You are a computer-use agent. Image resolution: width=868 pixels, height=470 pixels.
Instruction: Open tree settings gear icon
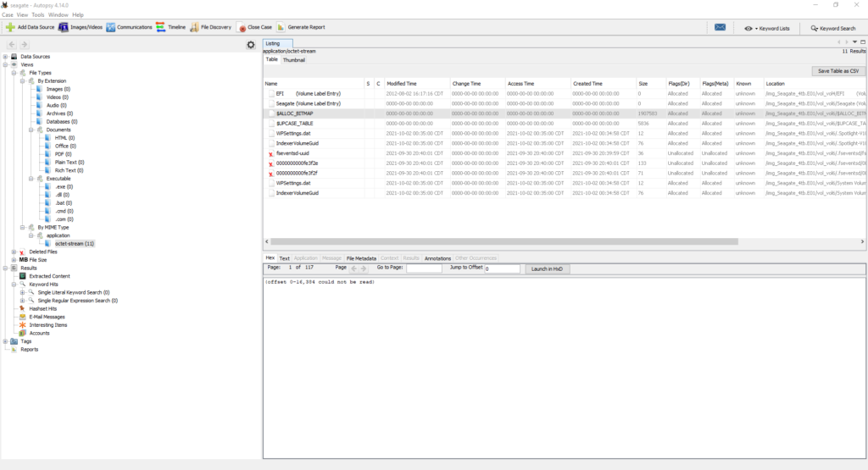pyautogui.click(x=250, y=45)
